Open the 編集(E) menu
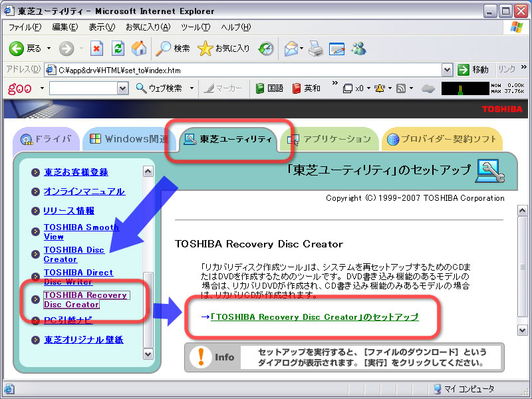532x399 pixels. pyautogui.click(x=65, y=27)
